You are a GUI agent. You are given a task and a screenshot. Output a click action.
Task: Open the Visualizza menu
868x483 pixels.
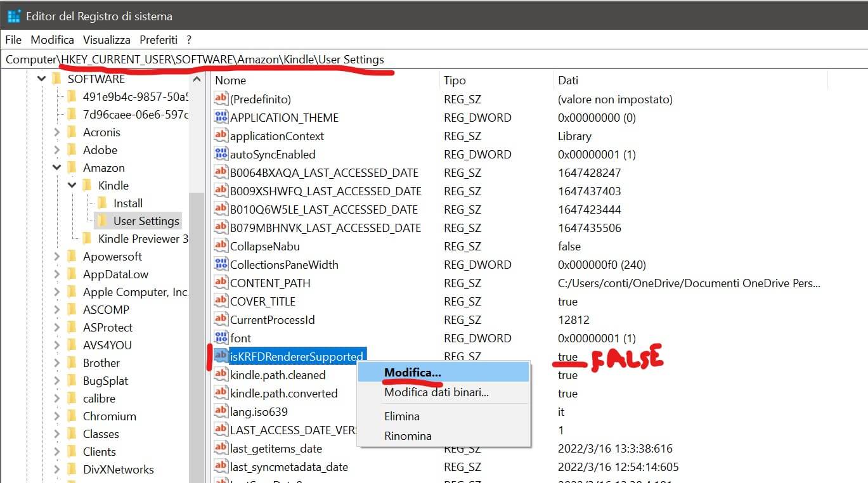pyautogui.click(x=107, y=39)
